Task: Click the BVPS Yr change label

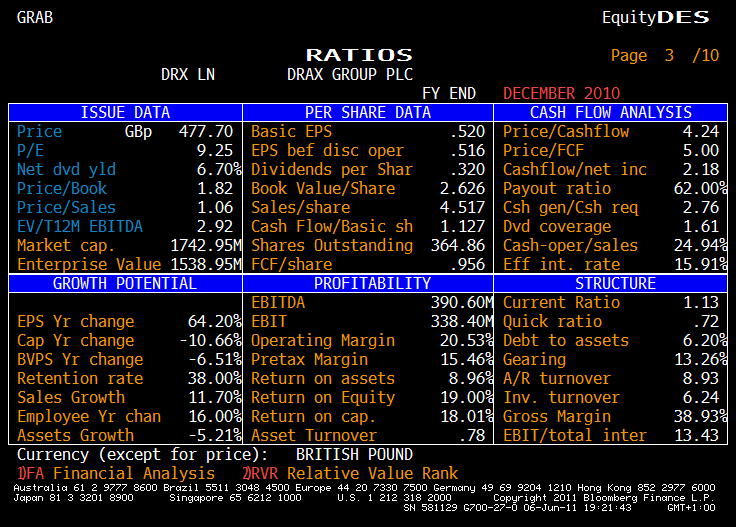Action: tap(80, 359)
